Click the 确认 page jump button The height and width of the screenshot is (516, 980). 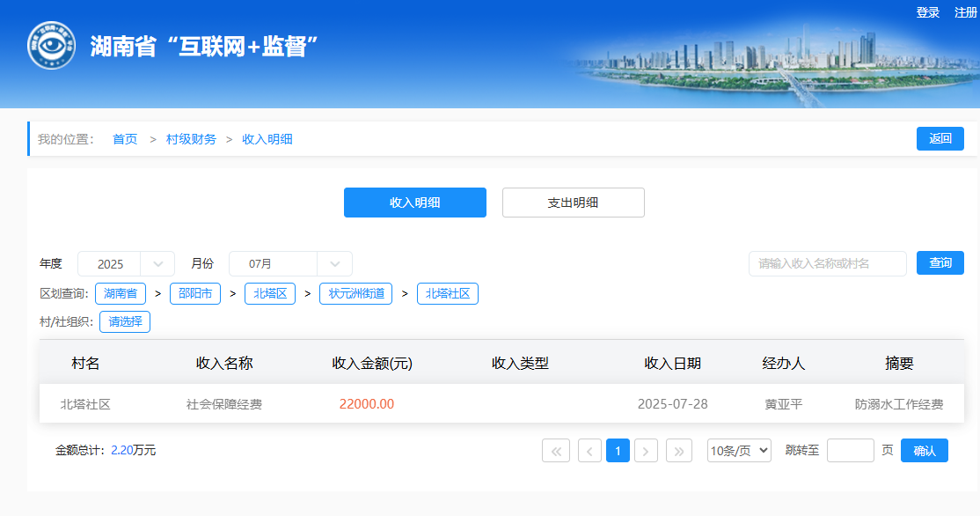tap(924, 451)
